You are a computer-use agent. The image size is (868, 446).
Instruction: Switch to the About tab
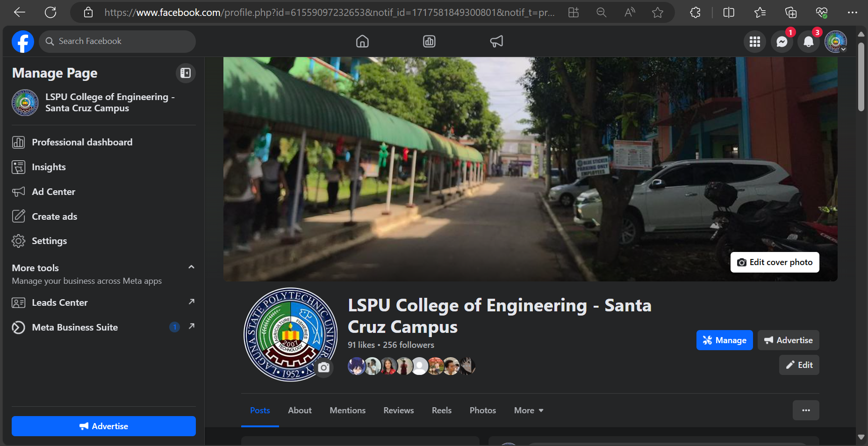pos(300,410)
